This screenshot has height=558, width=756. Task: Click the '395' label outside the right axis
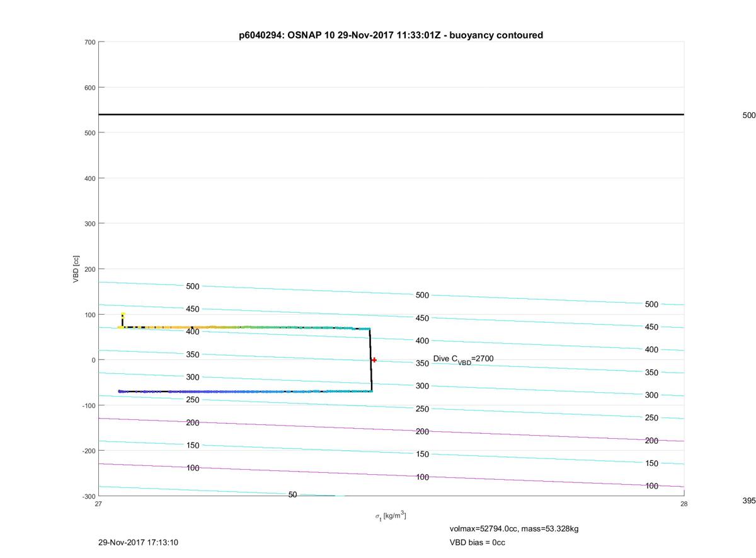(749, 501)
